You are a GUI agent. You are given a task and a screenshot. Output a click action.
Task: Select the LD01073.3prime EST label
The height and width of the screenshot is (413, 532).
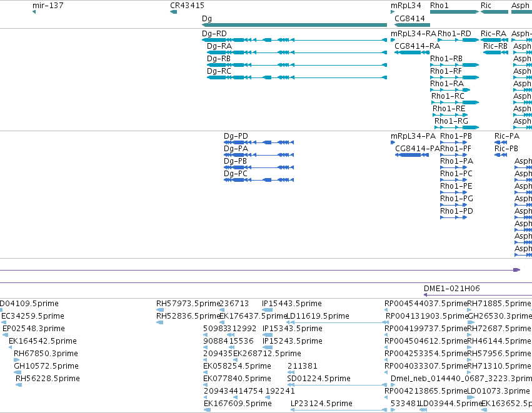pyautogui.click(x=498, y=391)
